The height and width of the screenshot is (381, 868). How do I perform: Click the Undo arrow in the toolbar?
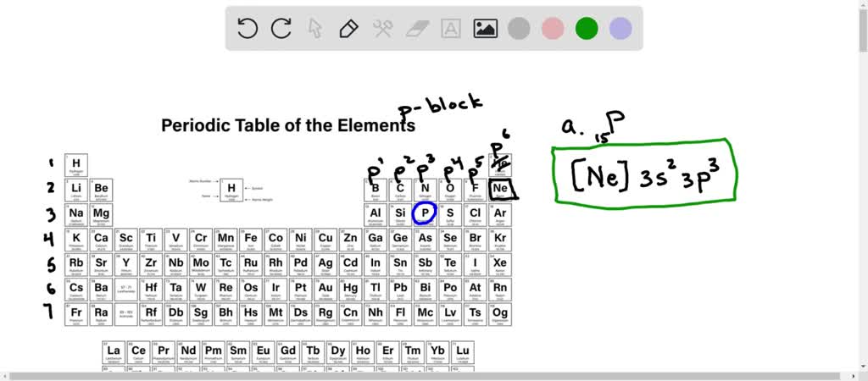point(248,29)
